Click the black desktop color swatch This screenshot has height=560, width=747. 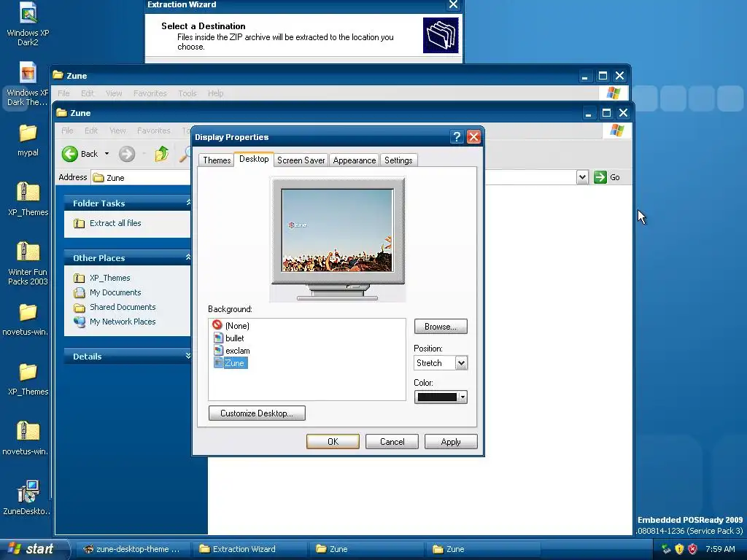[x=436, y=397]
